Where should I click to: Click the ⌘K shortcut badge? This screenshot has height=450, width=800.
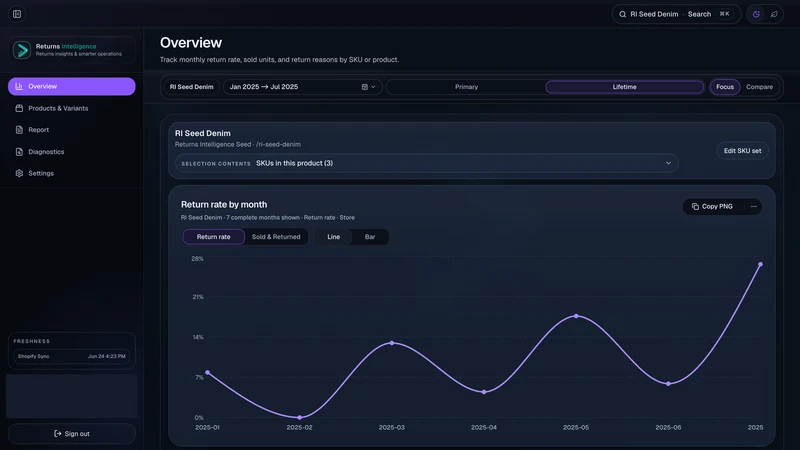point(724,14)
